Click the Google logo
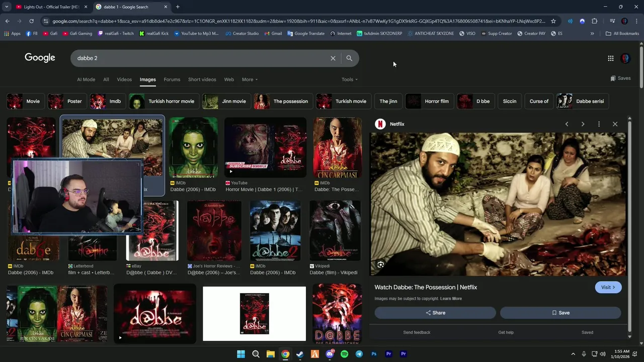Screen dimensions: 644x362 click(x=40, y=58)
